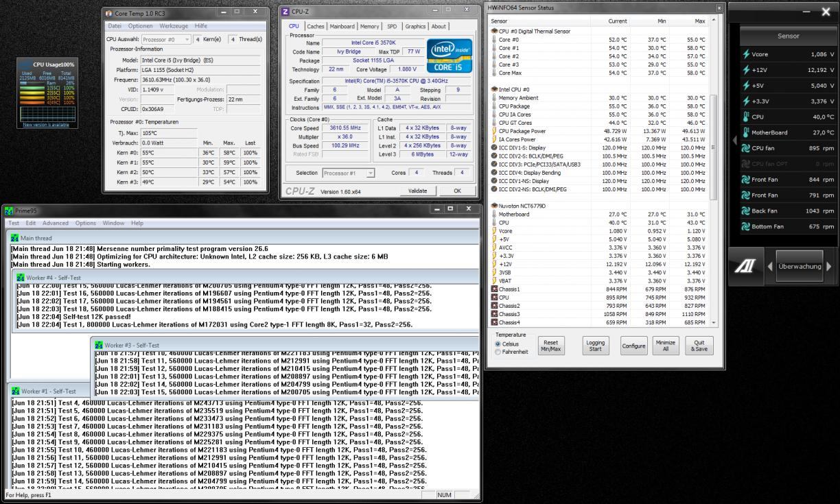Click the Sensor header in the AI Suite panel
The height and width of the screenshot is (504, 840).
tap(787, 36)
